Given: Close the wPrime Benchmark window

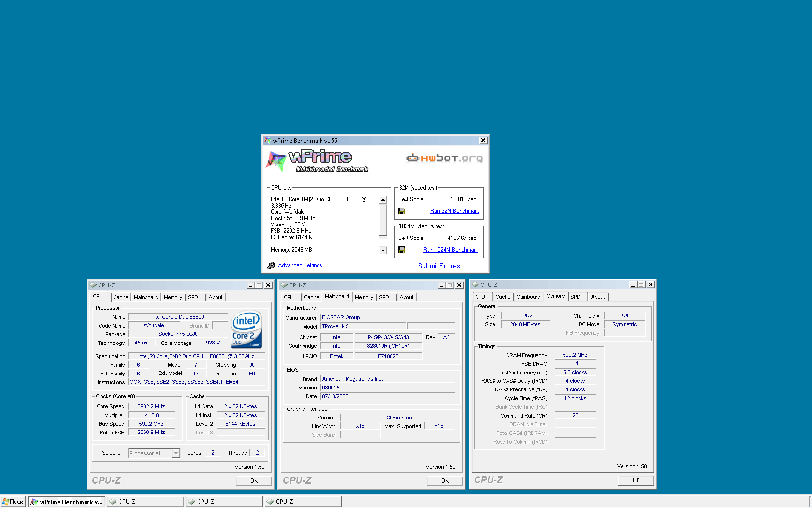Looking at the screenshot, I should coord(483,140).
